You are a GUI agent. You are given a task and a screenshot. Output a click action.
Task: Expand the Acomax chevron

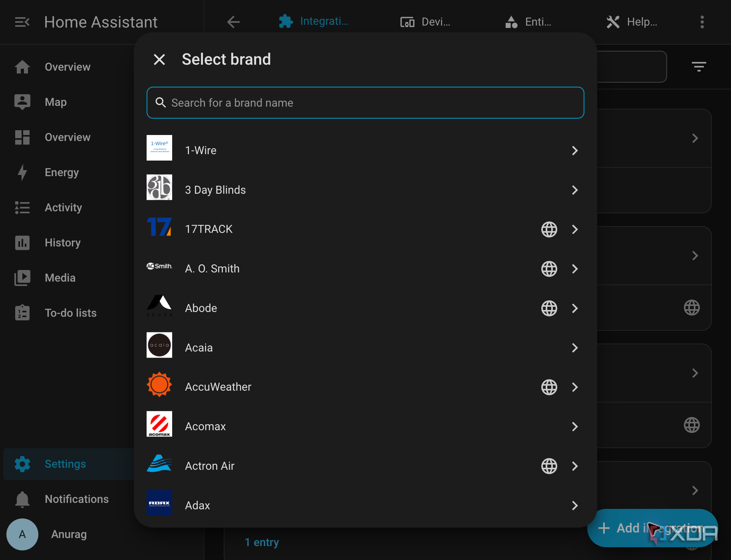point(575,427)
